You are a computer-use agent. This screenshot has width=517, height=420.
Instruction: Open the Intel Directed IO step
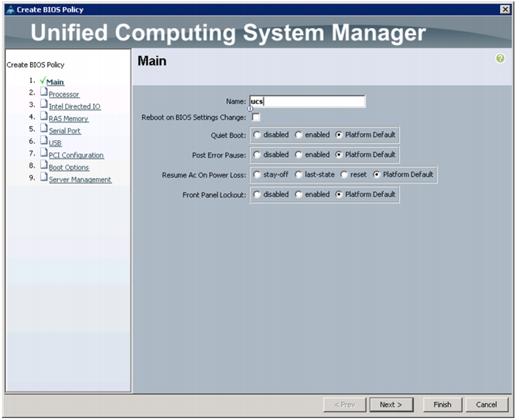74,106
